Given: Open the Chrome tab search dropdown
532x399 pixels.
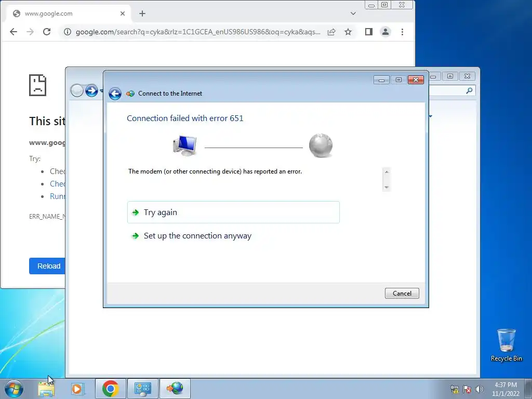Looking at the screenshot, I should click(x=353, y=14).
